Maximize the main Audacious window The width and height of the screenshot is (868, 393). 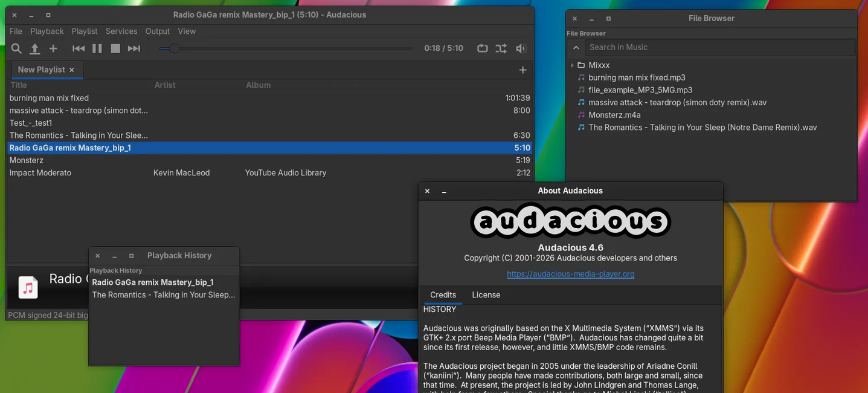(x=48, y=15)
